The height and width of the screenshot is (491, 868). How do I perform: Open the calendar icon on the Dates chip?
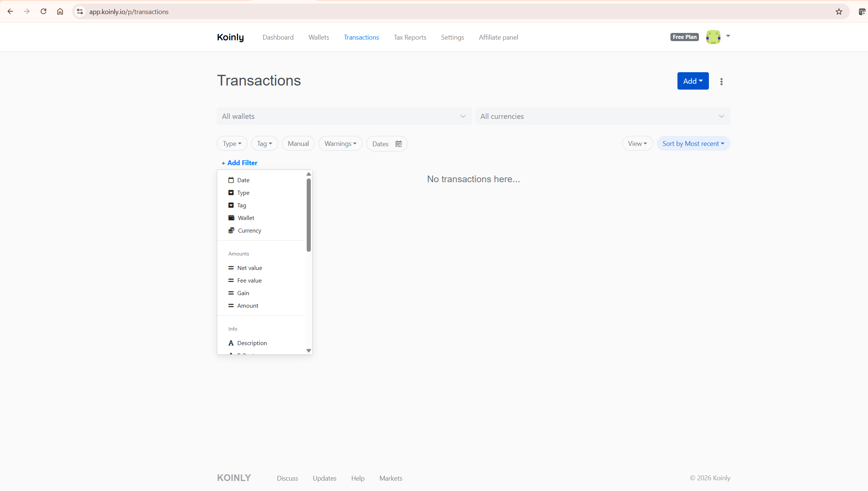click(x=398, y=144)
